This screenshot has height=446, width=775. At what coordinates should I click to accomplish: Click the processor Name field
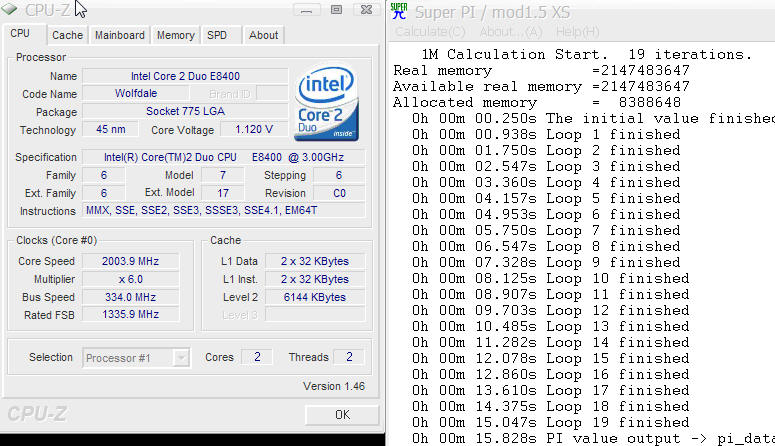click(x=183, y=76)
